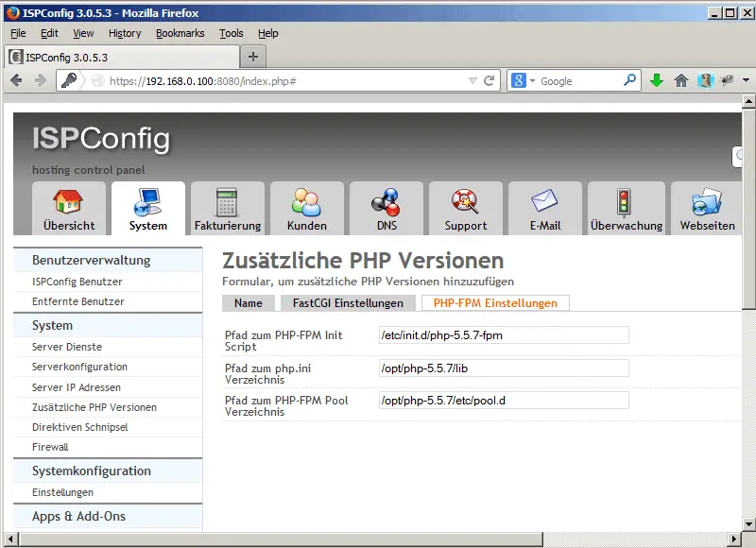The width and height of the screenshot is (756, 548).
Task: Click the grey add-on icon in the toolbar
Action: click(727, 80)
